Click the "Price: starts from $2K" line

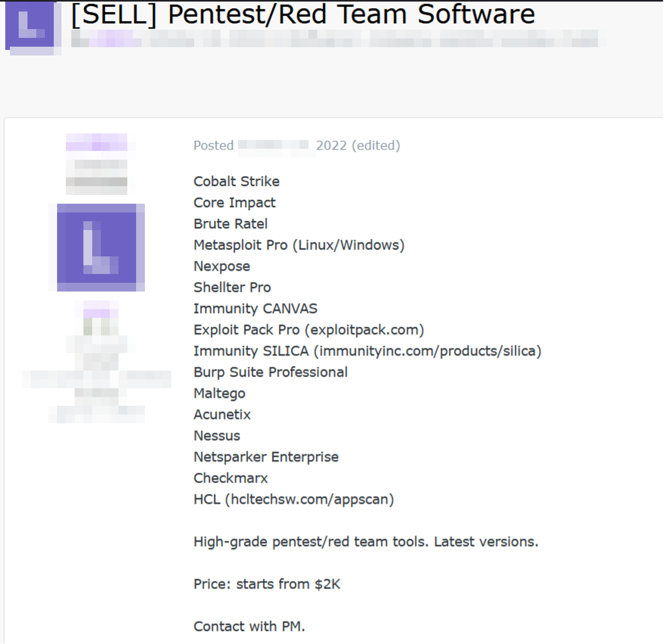(x=267, y=584)
